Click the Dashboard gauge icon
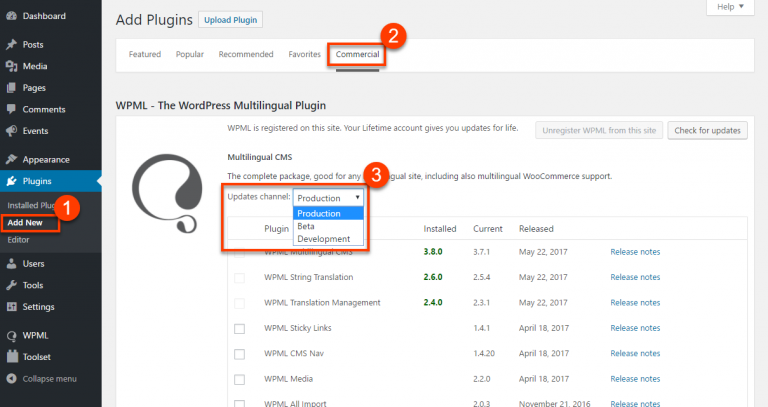Screen dimensions: 768x407 [x=11, y=16]
